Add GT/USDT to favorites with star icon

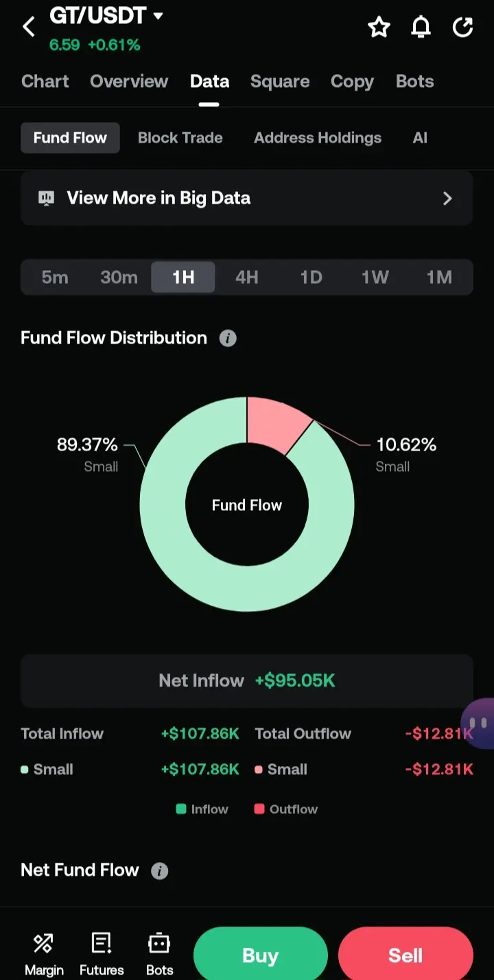(379, 27)
